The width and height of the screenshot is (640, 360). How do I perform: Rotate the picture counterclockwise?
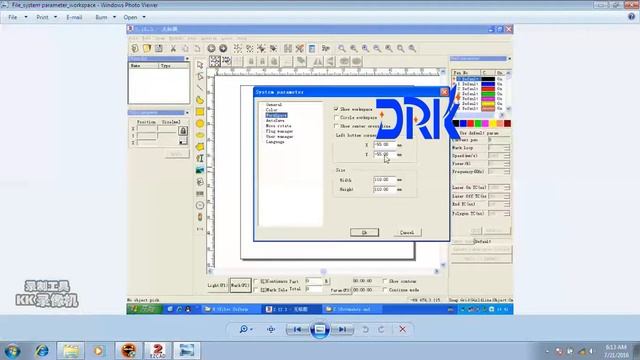tap(365, 329)
